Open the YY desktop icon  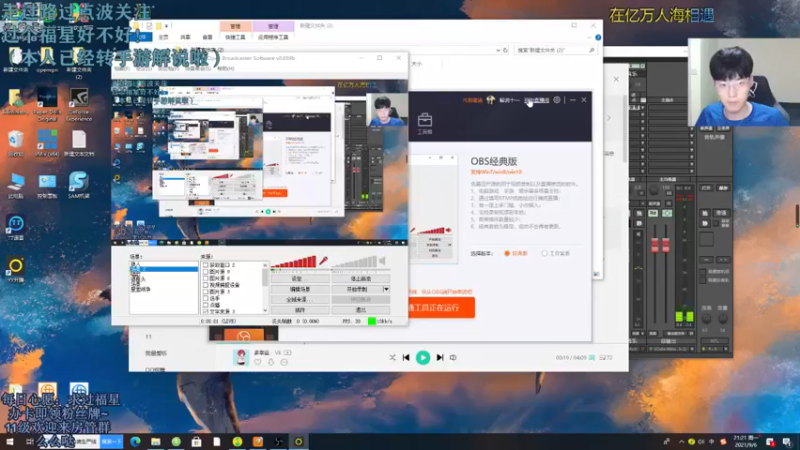coord(15,270)
